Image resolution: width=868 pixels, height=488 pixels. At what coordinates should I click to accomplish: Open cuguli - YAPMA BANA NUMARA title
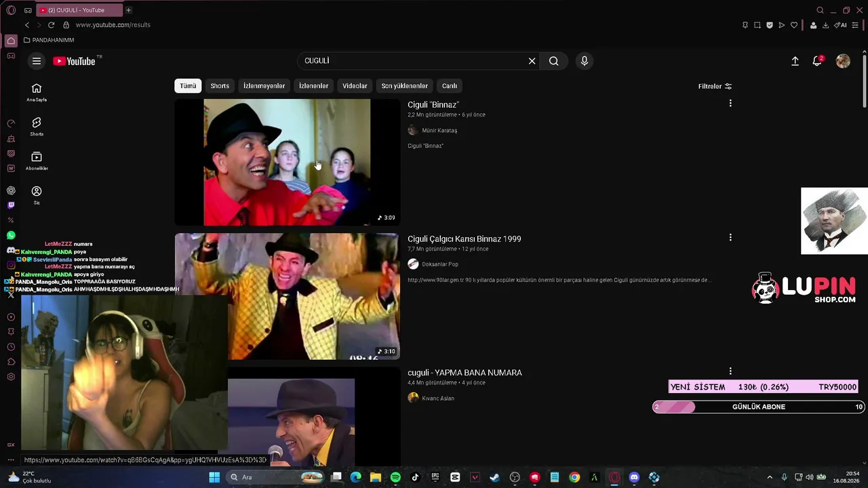(x=465, y=373)
